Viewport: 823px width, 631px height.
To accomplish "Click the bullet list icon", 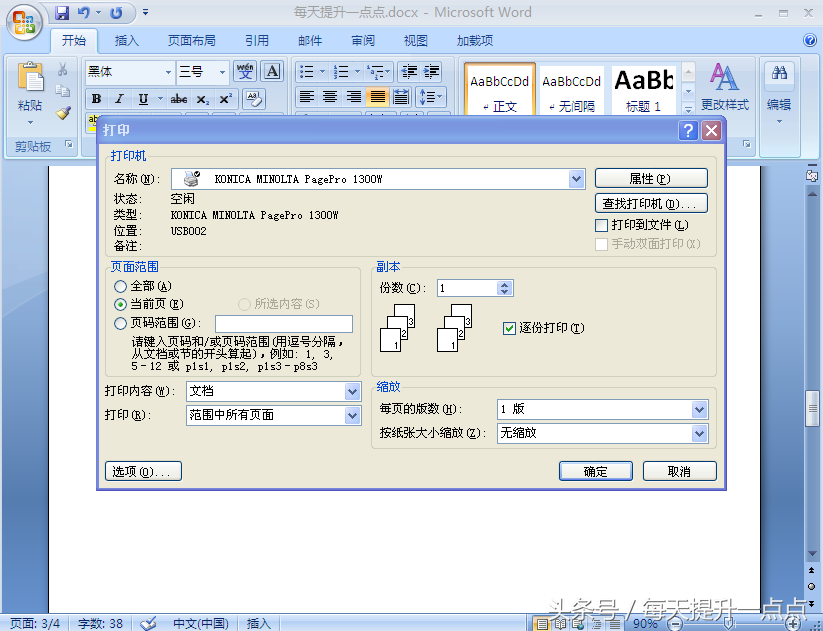I will [306, 71].
